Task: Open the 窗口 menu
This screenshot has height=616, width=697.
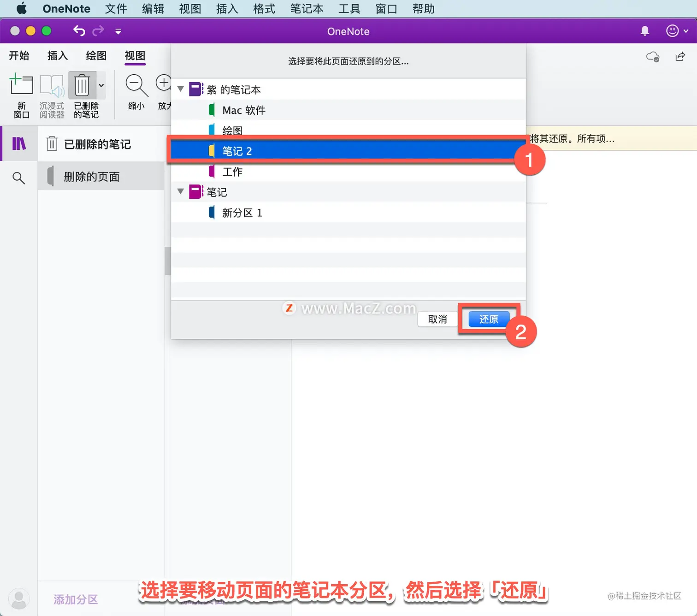Action: click(386, 8)
